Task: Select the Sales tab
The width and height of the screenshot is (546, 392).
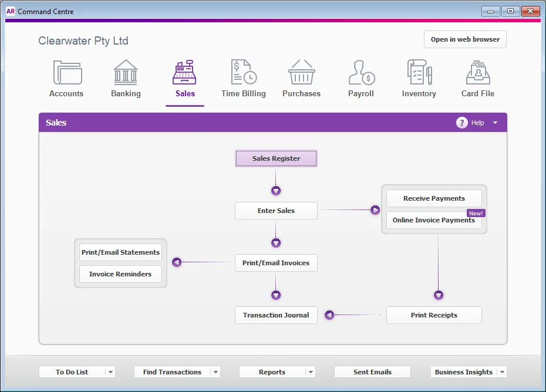Action: click(184, 78)
